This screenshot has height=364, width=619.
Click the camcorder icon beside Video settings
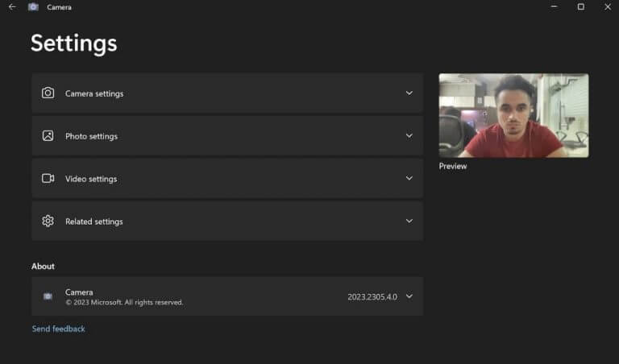point(48,178)
